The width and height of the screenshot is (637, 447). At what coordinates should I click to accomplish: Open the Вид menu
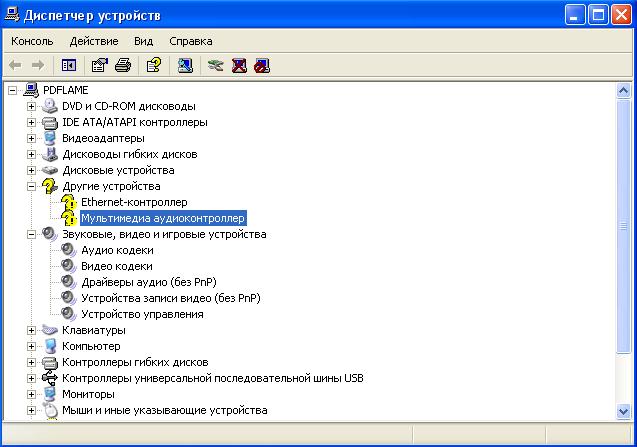143,41
